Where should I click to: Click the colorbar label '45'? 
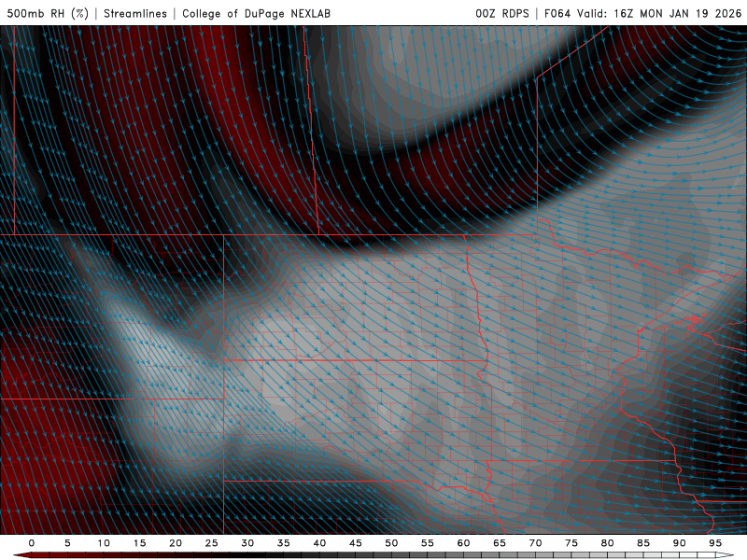click(356, 543)
